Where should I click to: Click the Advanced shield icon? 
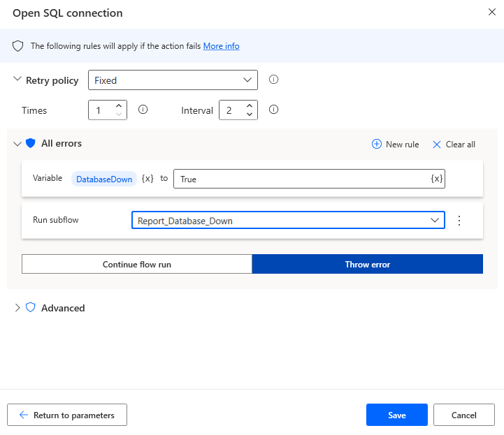pyautogui.click(x=31, y=307)
